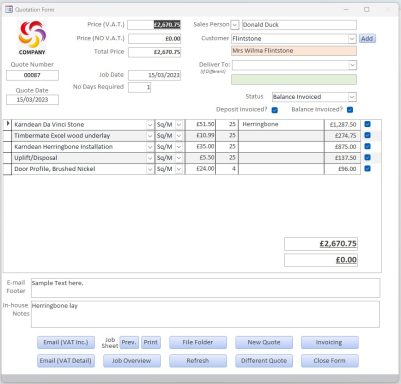The width and height of the screenshot is (401, 384).
Task: Open product dropdown for Timbermate Excel underlay
Action: (x=150, y=136)
